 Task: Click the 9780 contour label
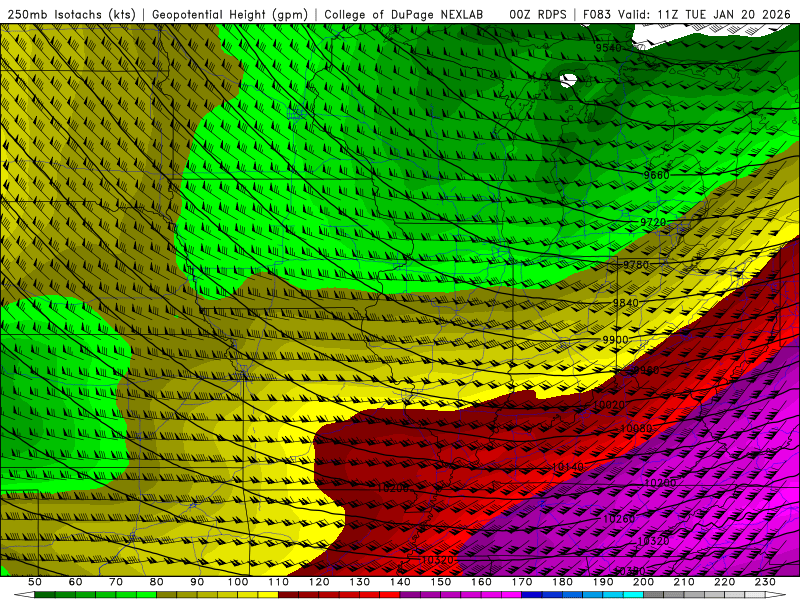click(636, 264)
